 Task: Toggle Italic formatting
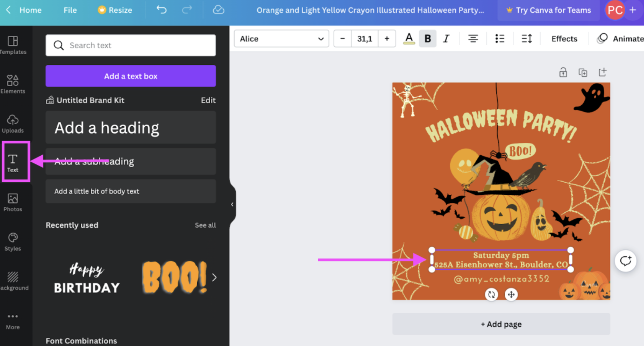(446, 39)
